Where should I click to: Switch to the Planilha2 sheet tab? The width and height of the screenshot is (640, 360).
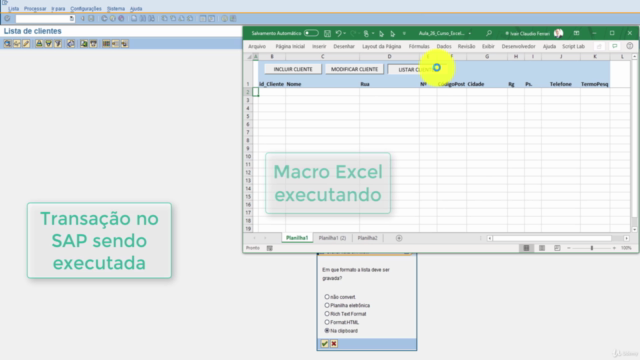coord(367,238)
